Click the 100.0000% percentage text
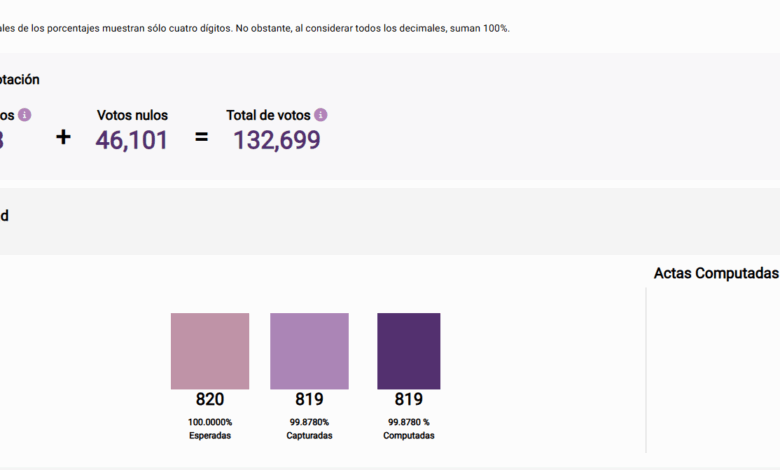 (x=210, y=422)
